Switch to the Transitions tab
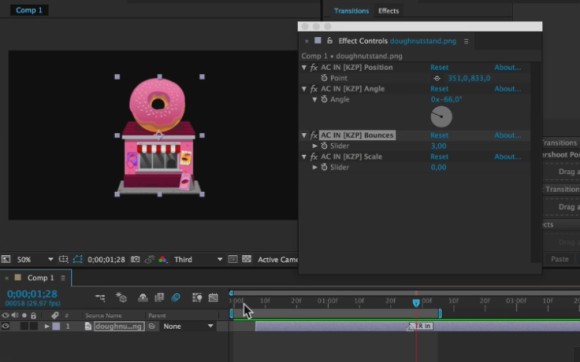Screen dimensions: 580x362 [351, 11]
